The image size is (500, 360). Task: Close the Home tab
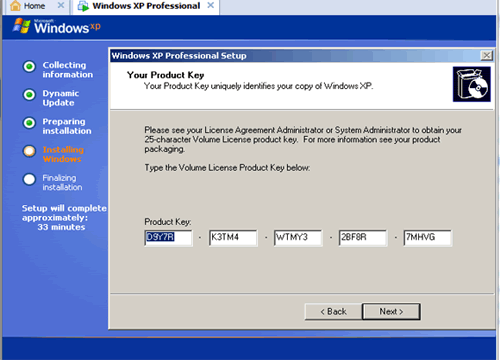61,5
